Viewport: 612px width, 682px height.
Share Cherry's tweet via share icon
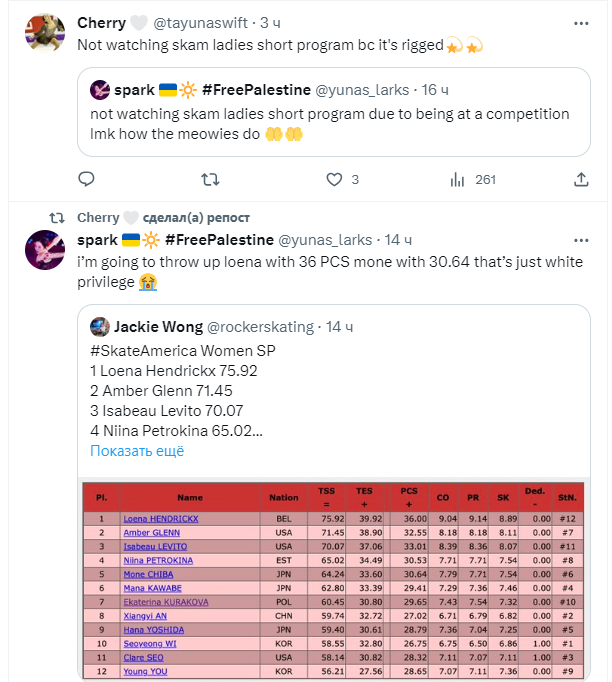click(580, 179)
